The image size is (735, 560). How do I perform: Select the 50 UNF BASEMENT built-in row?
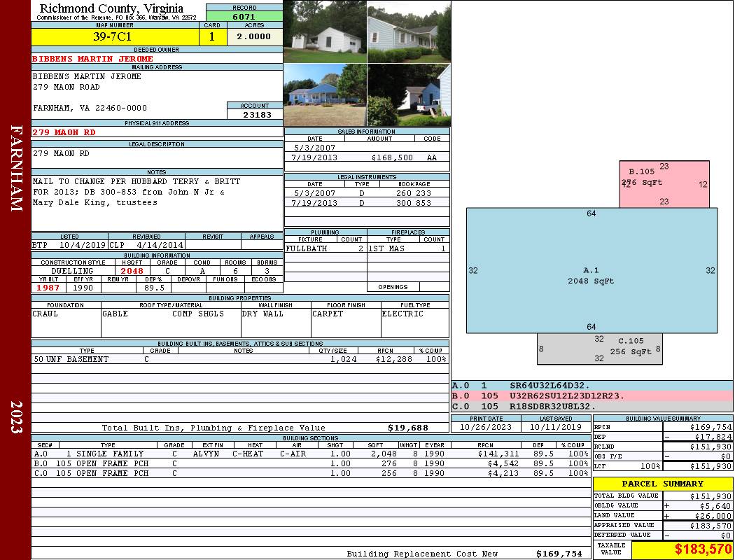tap(239, 359)
